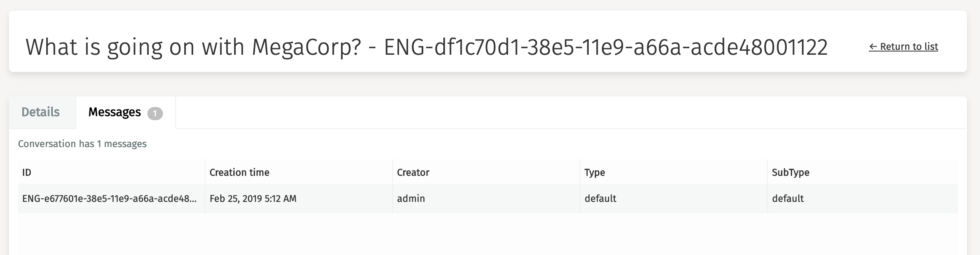Click the Feb 25, 2019 5:12 AM cell

coord(253,199)
